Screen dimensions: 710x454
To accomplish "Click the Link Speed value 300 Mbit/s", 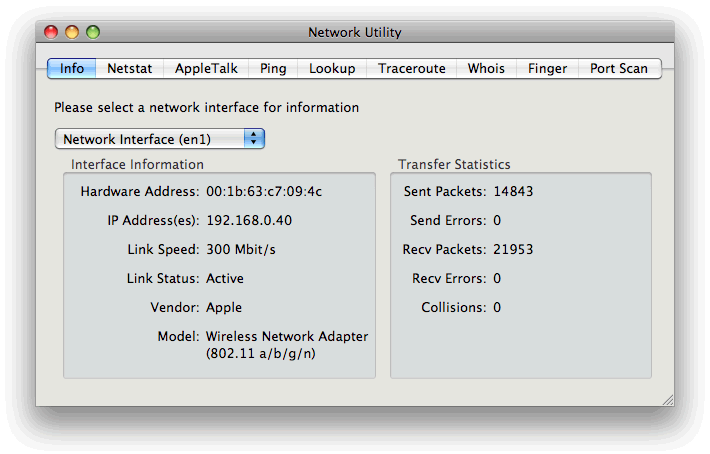I will 240,249.
